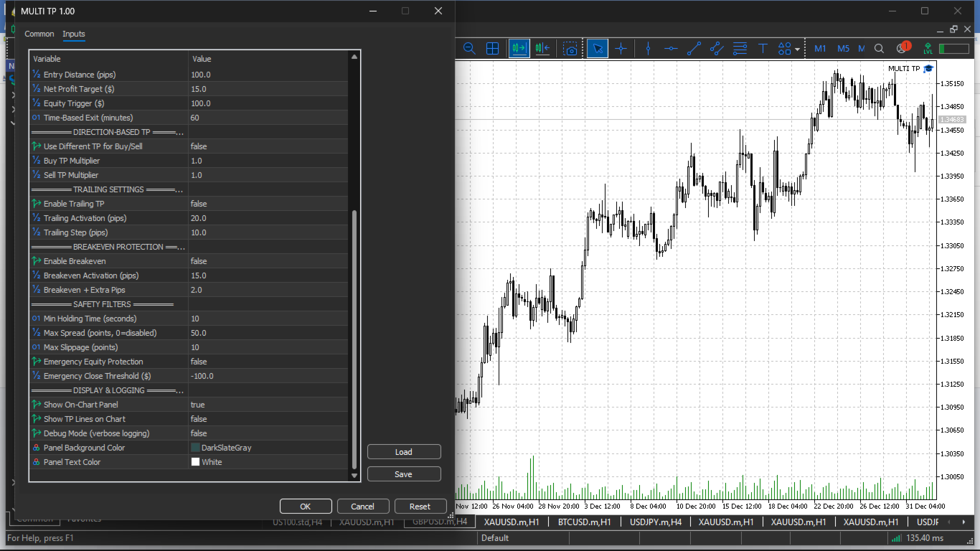The height and width of the screenshot is (551, 980).
Task: Open the shapes objects dropdown arrow
Action: click(x=797, y=50)
